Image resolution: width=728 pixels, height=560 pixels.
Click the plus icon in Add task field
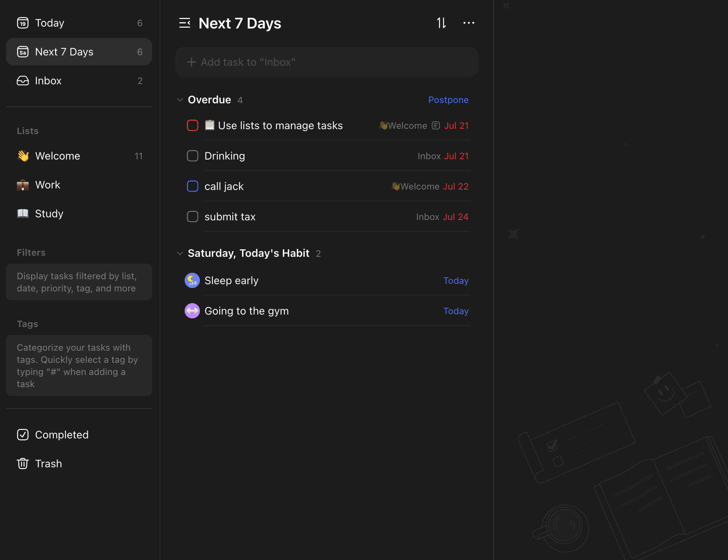[191, 62]
